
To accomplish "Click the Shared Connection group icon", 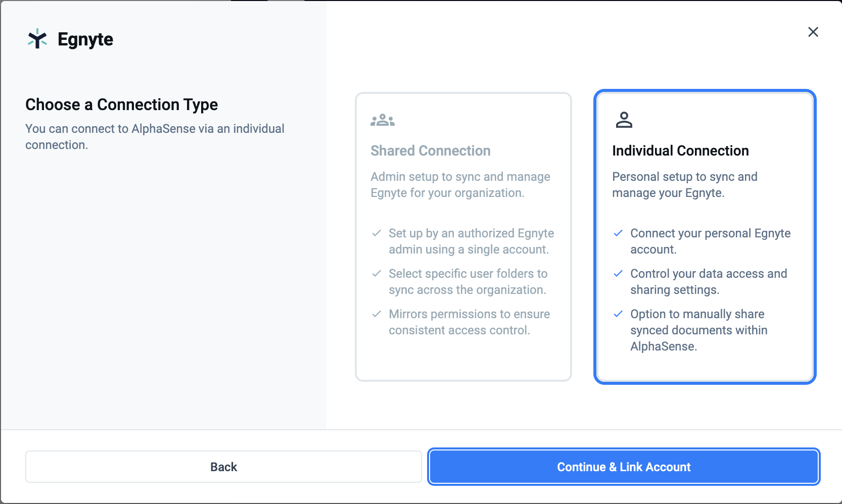I will tap(383, 120).
